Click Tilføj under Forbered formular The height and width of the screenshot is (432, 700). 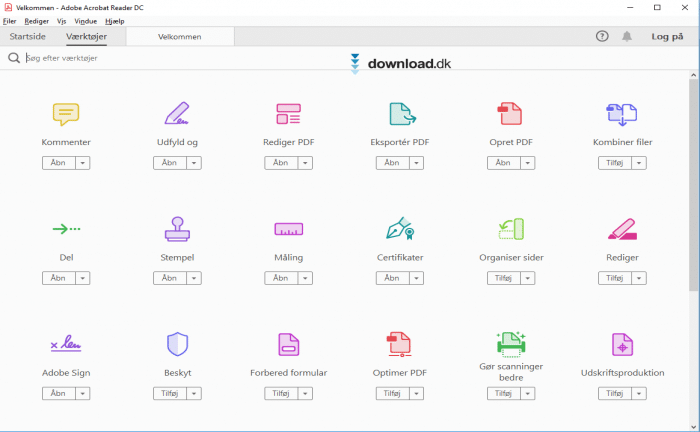click(x=281, y=393)
